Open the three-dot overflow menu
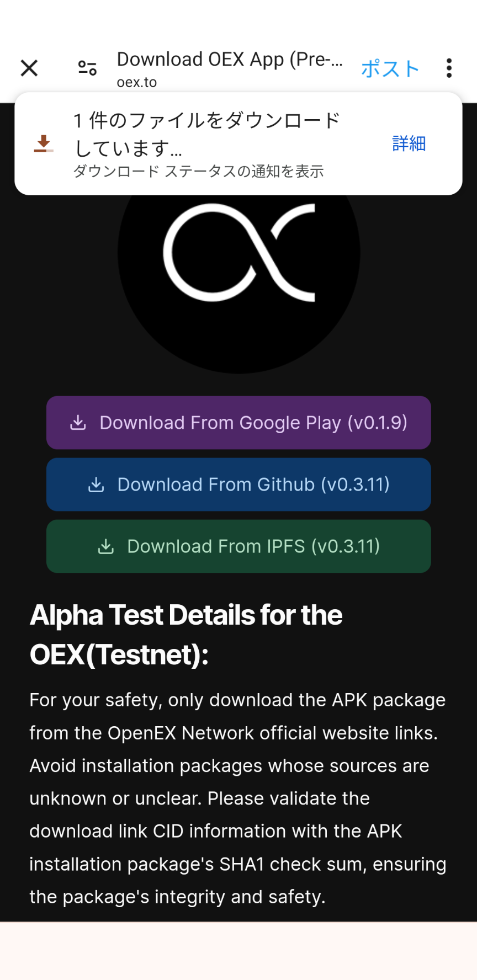Screen dimensions: 477x980 (x=449, y=68)
